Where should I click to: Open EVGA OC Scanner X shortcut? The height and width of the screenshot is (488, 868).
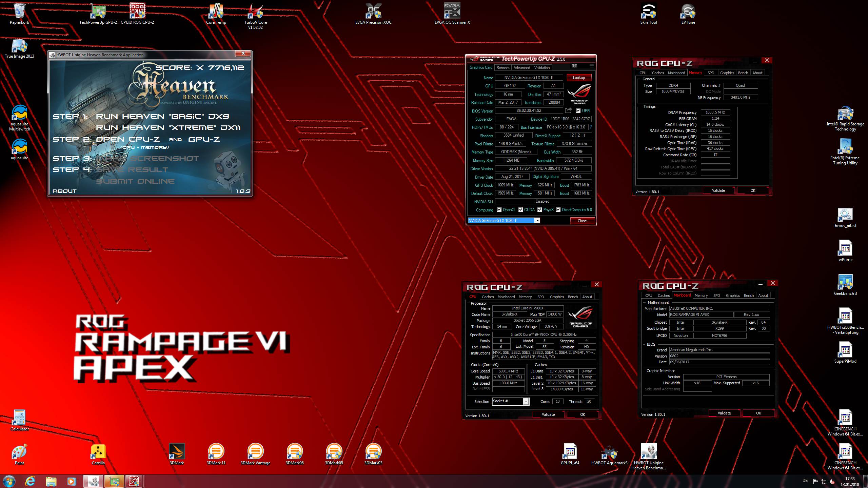(452, 14)
